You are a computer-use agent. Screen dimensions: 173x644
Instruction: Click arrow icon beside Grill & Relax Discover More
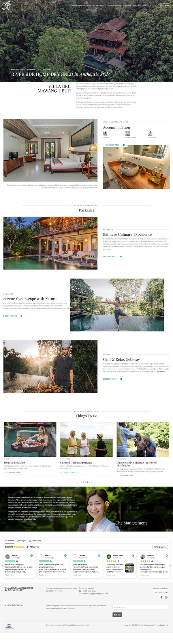(x=121, y=379)
